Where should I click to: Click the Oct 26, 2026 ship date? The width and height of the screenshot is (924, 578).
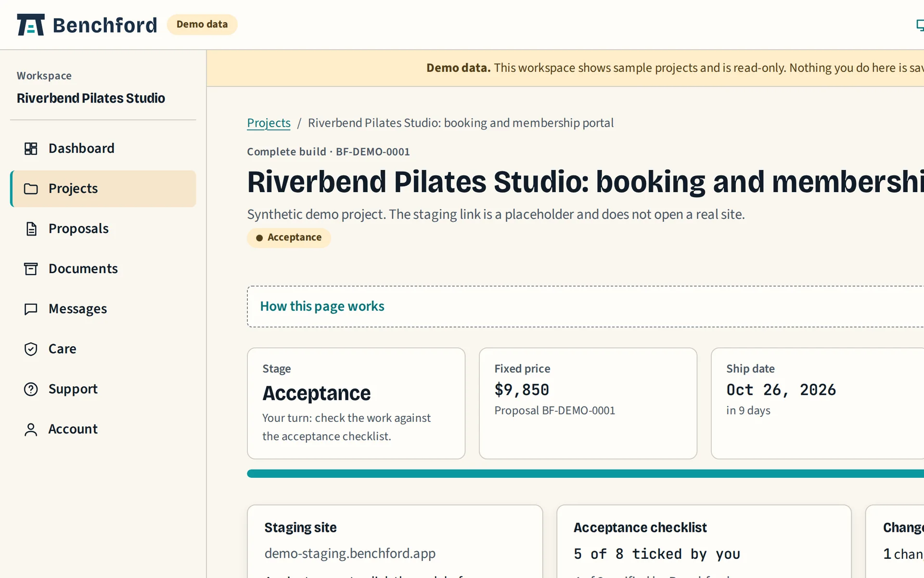pyautogui.click(x=781, y=390)
